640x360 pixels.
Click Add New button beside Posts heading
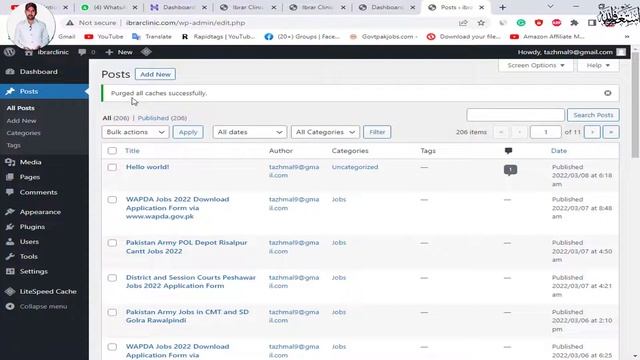coord(155,74)
